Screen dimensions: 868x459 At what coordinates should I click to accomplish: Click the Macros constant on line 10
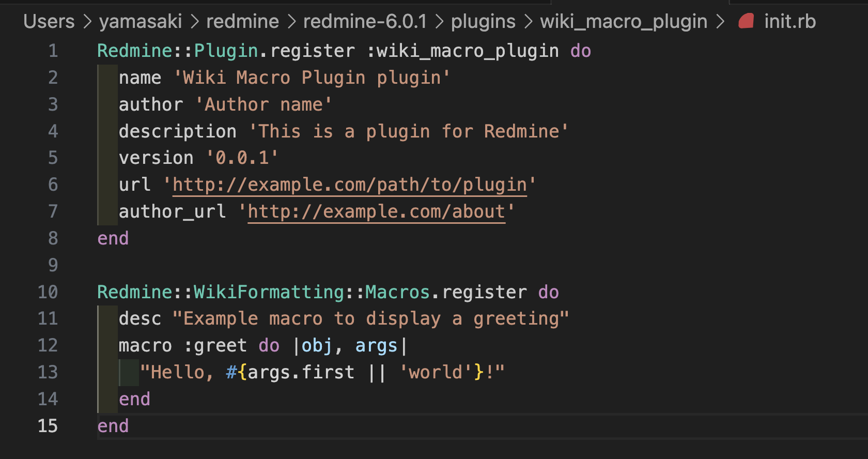(x=398, y=292)
